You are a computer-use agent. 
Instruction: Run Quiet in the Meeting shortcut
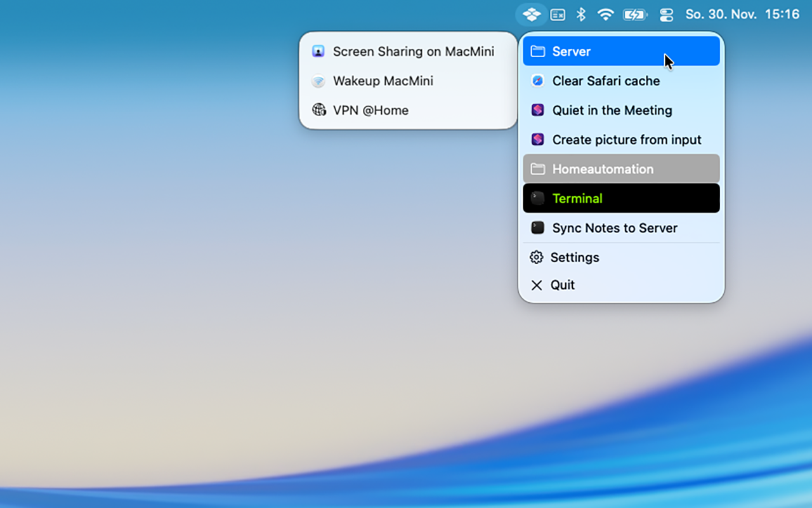pyautogui.click(x=612, y=110)
